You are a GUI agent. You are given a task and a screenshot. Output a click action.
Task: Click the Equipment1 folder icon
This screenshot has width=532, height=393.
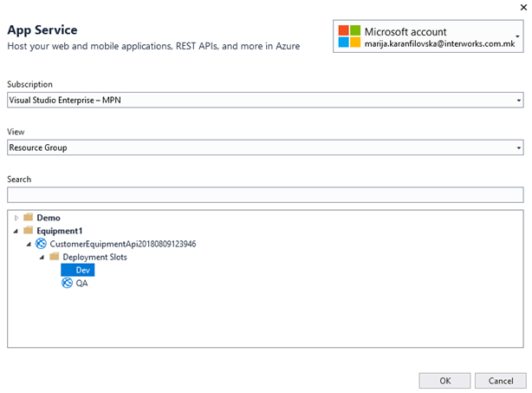(29, 230)
